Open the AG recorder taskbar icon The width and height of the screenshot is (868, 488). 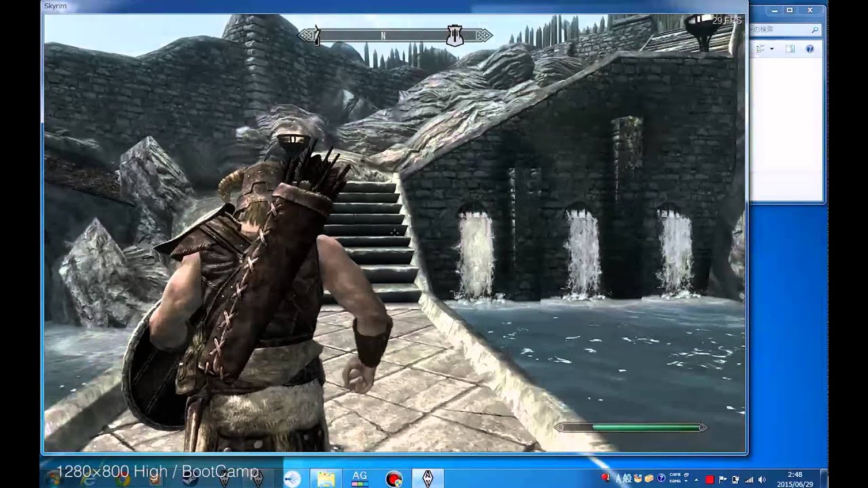coord(359,479)
